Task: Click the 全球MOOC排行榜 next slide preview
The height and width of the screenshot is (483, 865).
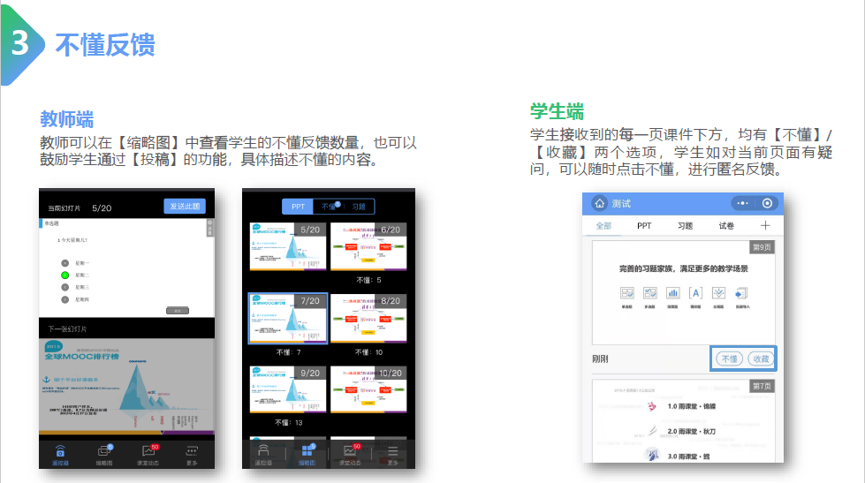Action: click(127, 386)
